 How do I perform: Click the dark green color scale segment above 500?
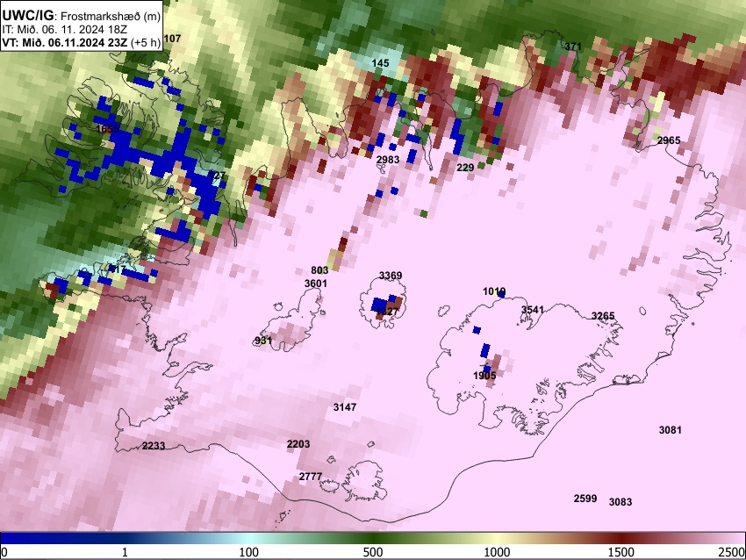372,539
